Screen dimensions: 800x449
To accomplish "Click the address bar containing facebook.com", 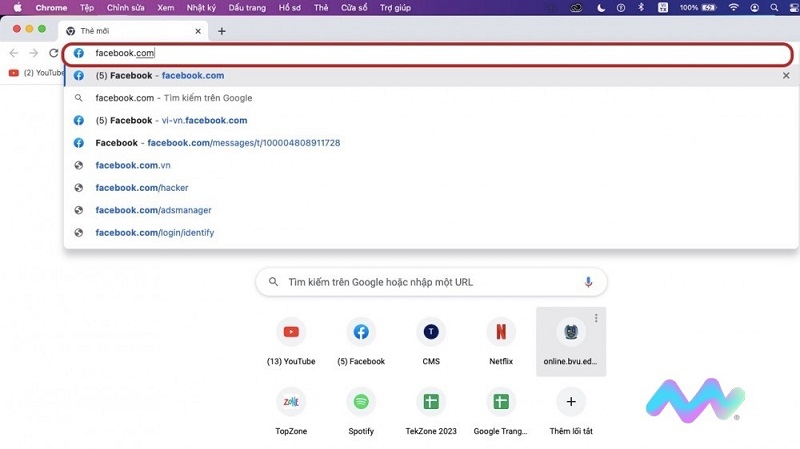I will coord(400,53).
